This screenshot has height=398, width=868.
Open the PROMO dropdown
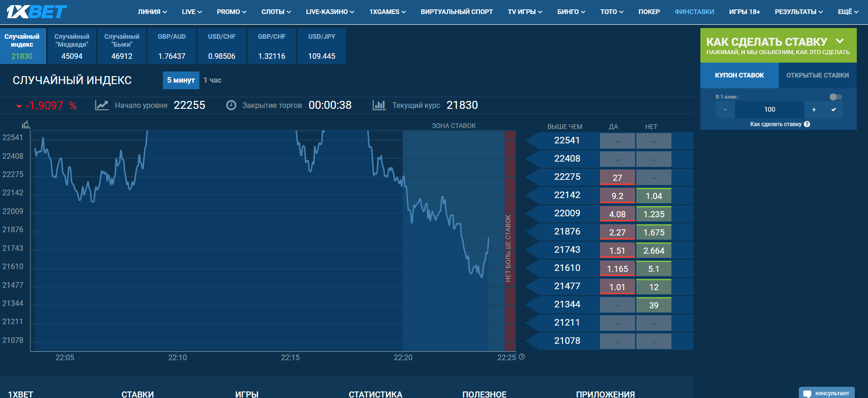(232, 12)
